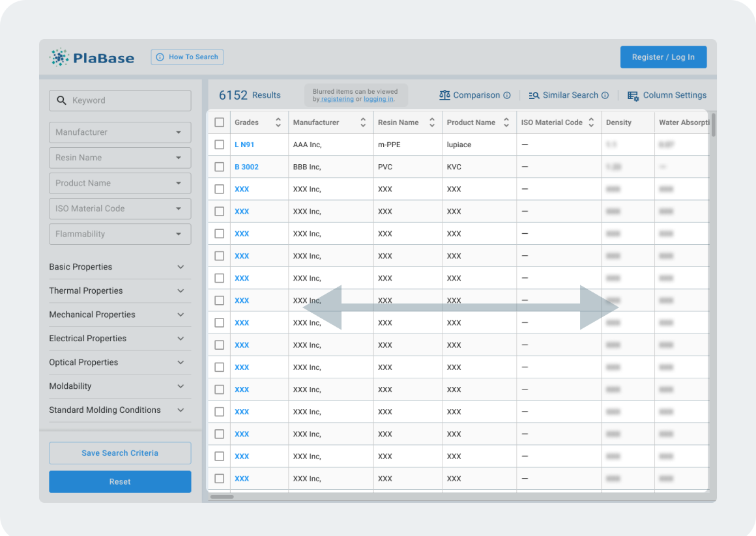The image size is (756, 536).
Task: Sort by Manufacturer column arrows
Action: 363,122
